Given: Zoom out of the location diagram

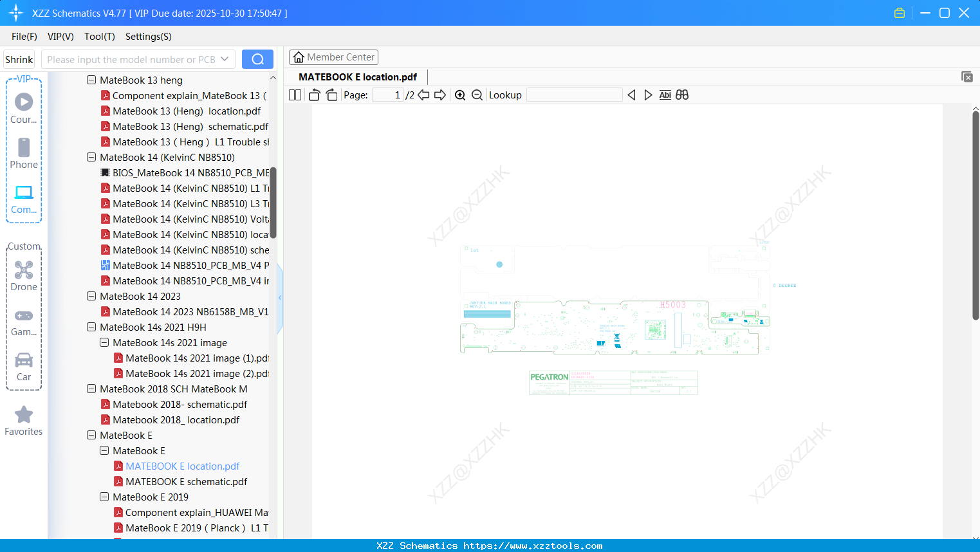Looking at the screenshot, I should coord(477,95).
